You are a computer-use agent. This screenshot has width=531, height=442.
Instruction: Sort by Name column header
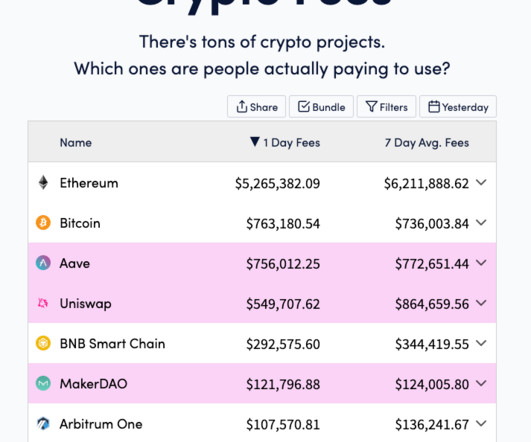pos(76,143)
